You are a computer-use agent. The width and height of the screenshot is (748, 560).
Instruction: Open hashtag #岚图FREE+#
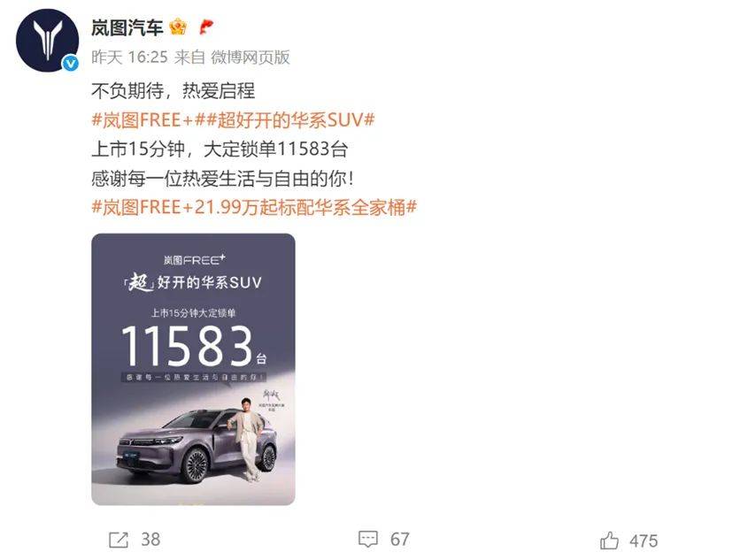coord(143,119)
